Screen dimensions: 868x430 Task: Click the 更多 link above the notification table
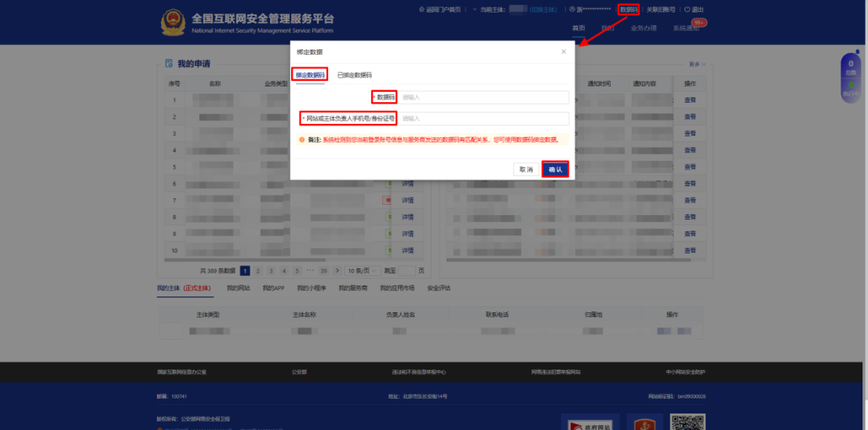697,64
